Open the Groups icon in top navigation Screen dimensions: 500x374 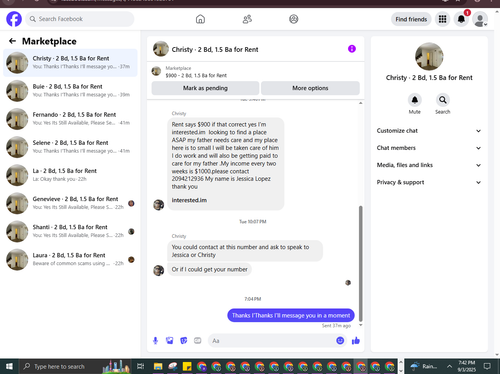[x=294, y=19]
